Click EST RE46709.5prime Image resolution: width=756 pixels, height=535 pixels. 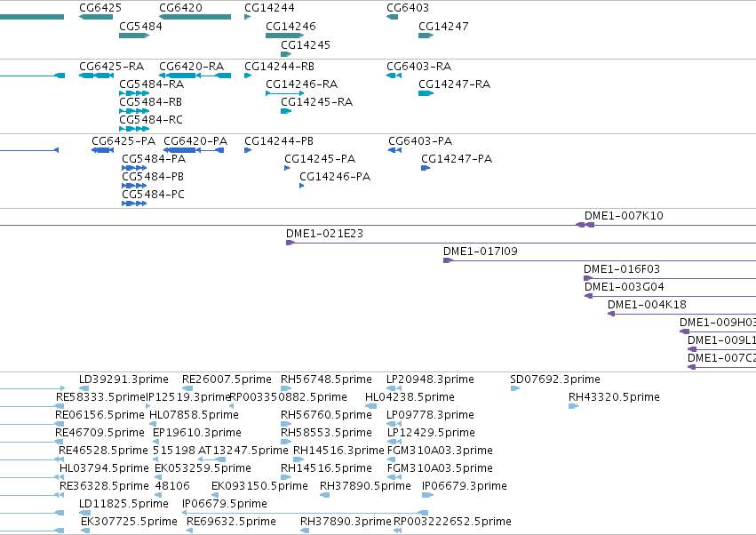(x=99, y=433)
